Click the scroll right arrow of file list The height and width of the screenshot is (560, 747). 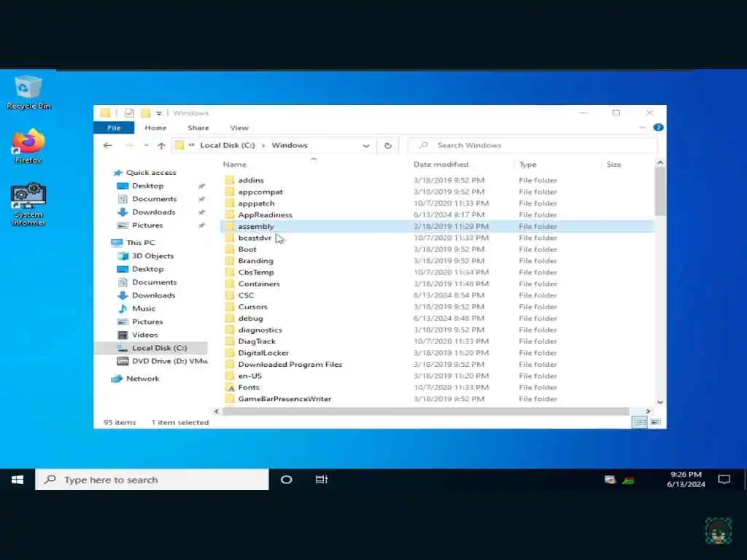point(648,411)
